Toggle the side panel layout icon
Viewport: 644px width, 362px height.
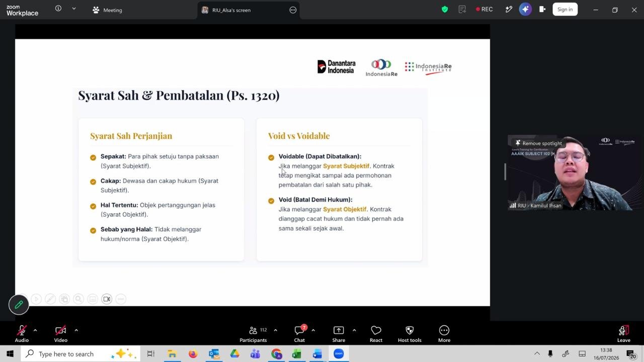[542, 9]
